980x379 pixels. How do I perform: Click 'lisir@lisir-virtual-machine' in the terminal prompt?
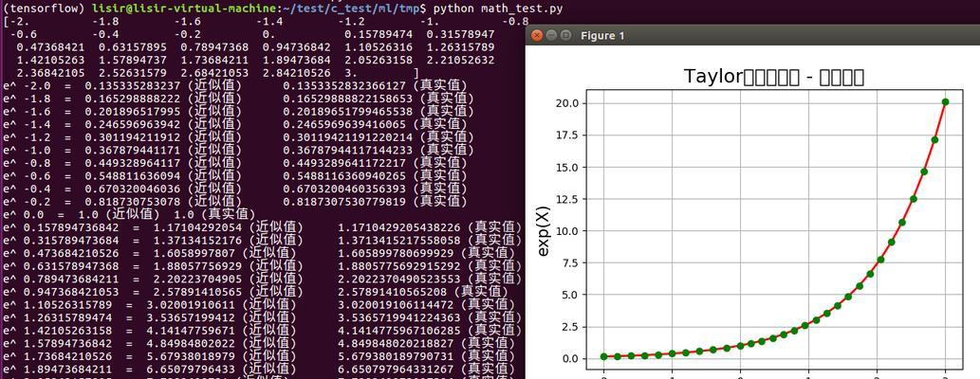tap(184, 9)
